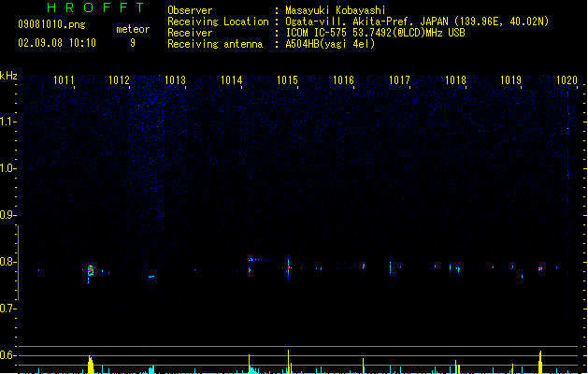
Task: Click the yellow power peak after 1019
Action: click(540, 363)
